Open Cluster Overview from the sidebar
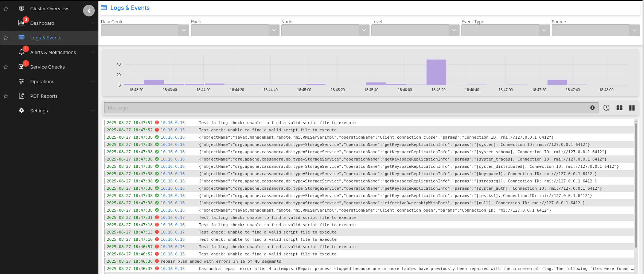 [49, 8]
